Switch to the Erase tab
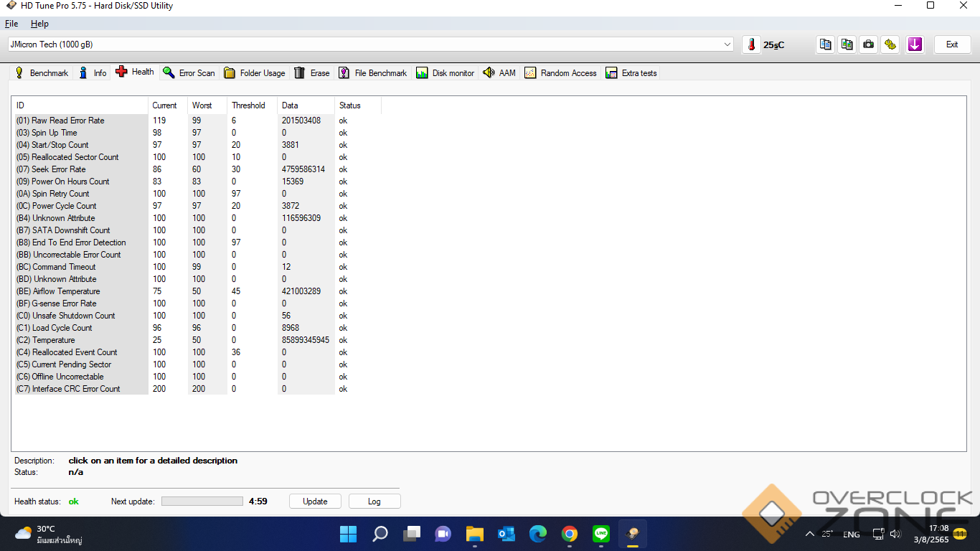This screenshot has height=551, width=980. (312, 73)
